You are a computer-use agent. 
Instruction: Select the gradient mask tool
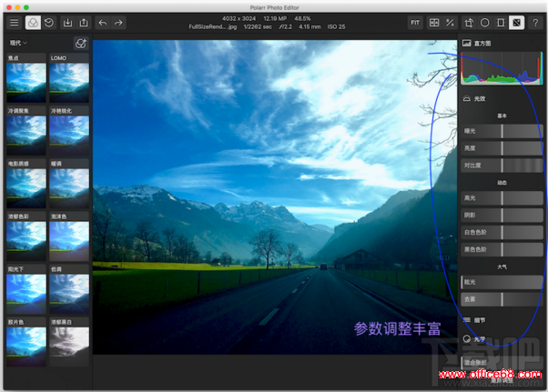[x=501, y=23]
